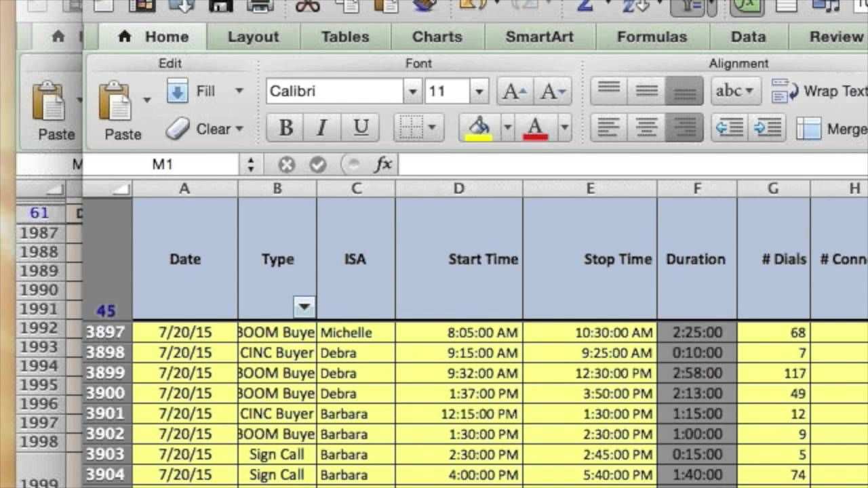
Task: Apply the yellow fill color bucket
Action: point(479,127)
